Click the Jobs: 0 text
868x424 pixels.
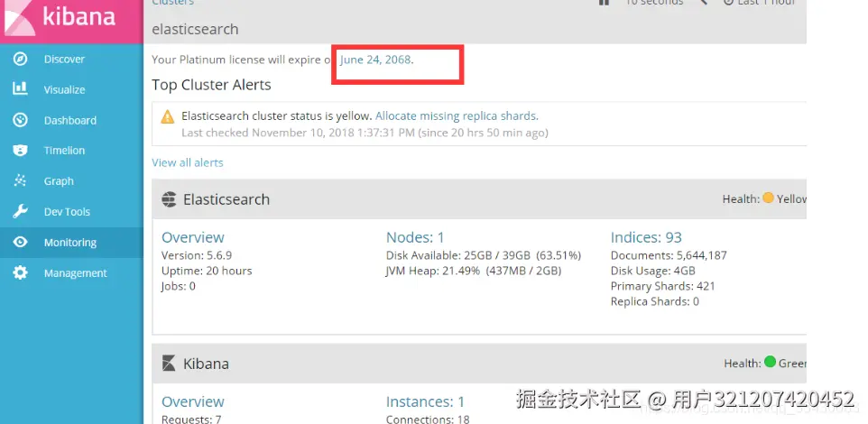(179, 286)
